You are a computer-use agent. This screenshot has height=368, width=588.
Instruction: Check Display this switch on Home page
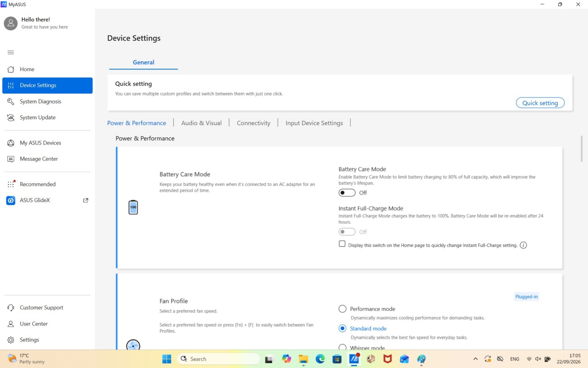(x=342, y=244)
